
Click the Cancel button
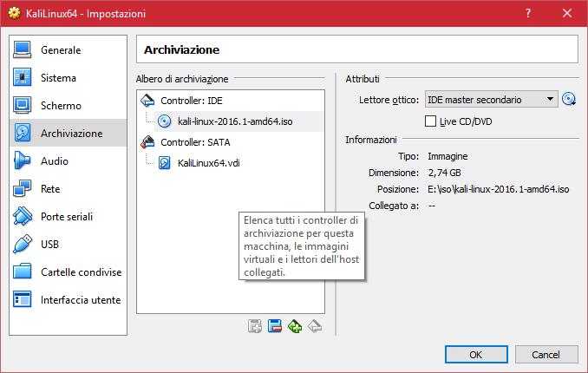[x=546, y=355]
